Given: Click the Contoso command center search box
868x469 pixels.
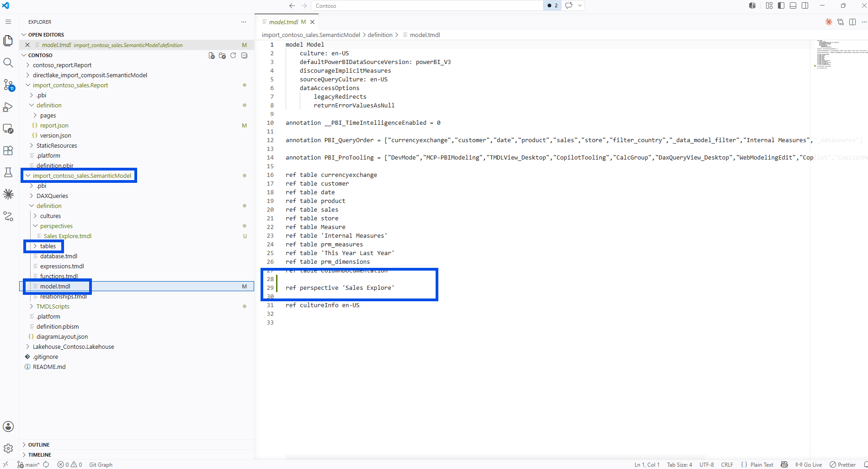Looking at the screenshot, I should (427, 5).
